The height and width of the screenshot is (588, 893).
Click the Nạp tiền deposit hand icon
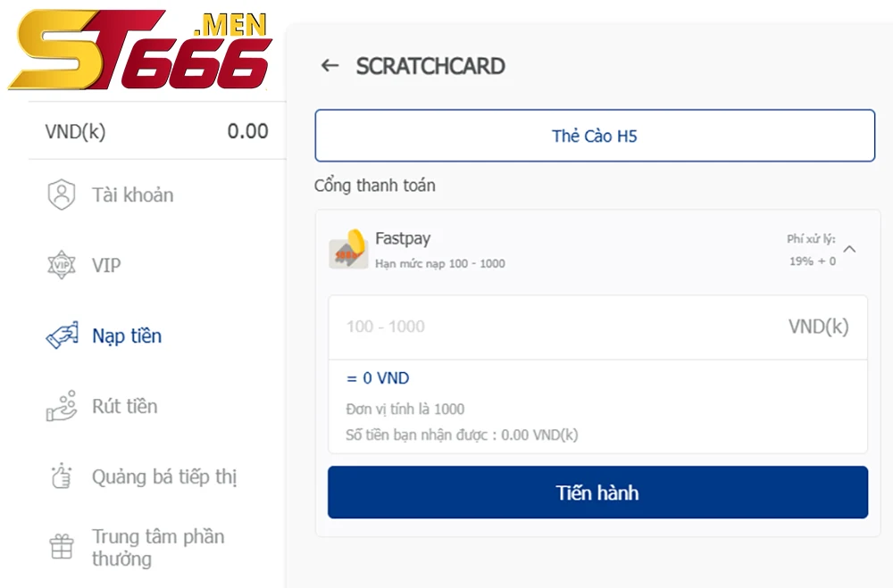[x=63, y=335]
